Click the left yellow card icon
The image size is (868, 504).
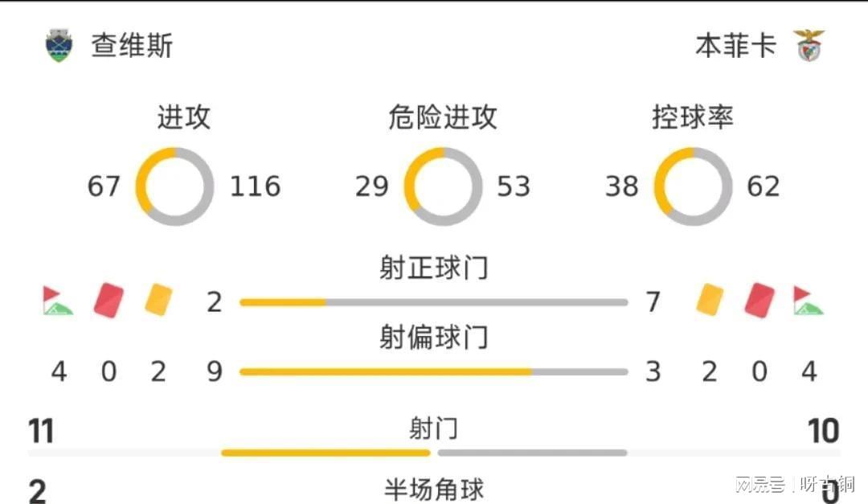coord(159,300)
